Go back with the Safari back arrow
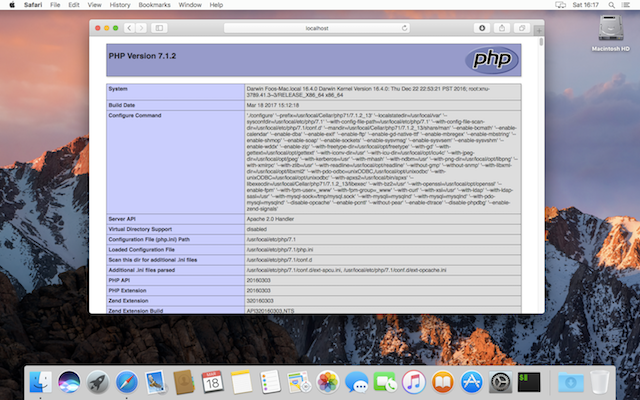The image size is (640, 400). (x=129, y=28)
